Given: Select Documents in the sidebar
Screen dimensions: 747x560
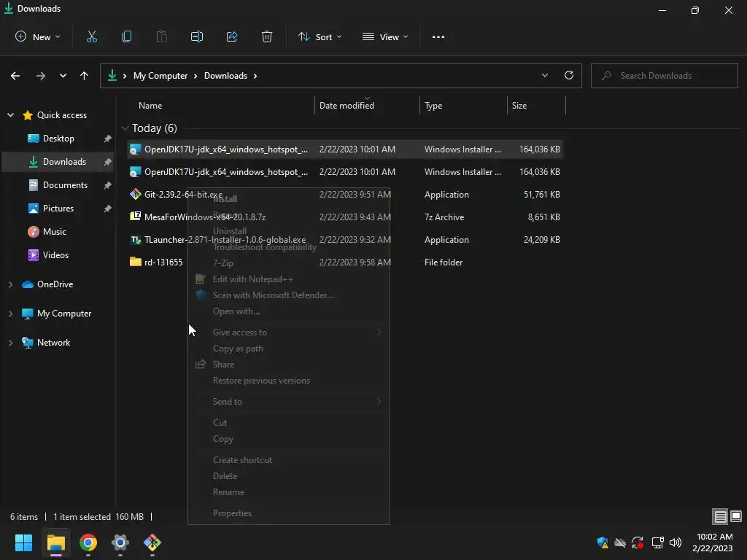Looking at the screenshot, I should coord(65,185).
